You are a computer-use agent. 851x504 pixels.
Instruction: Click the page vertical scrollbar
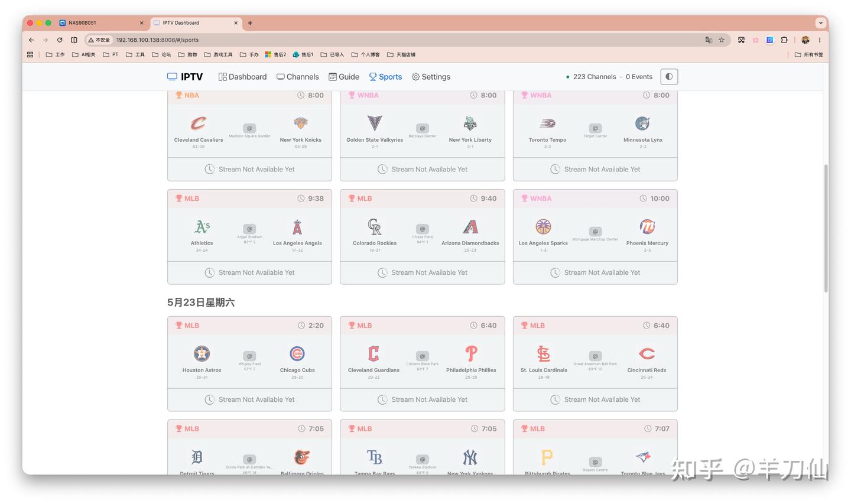click(826, 227)
